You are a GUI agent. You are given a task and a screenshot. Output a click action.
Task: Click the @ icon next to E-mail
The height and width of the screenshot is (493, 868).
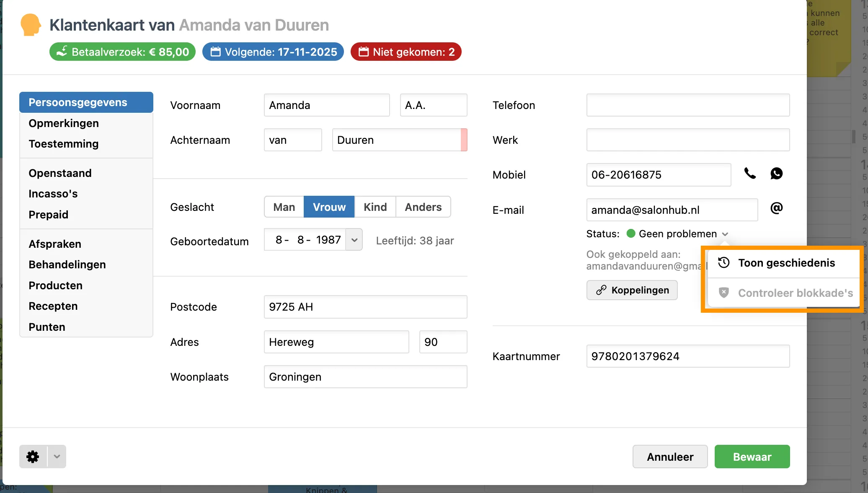pos(776,208)
